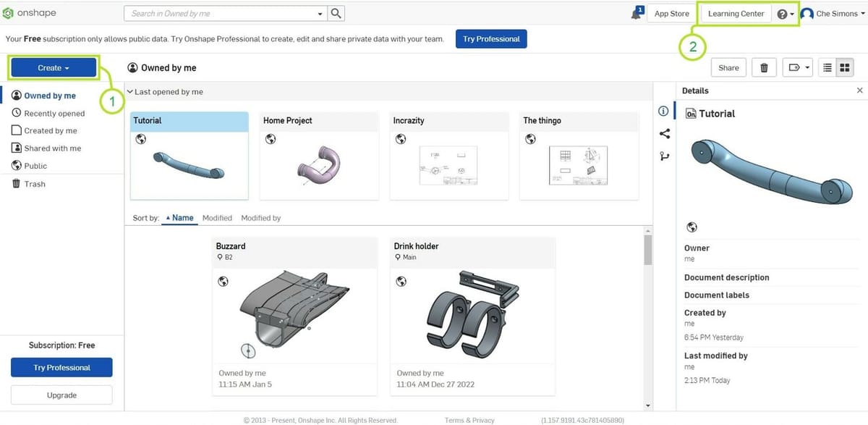Open the share details icon panel

[664, 133]
